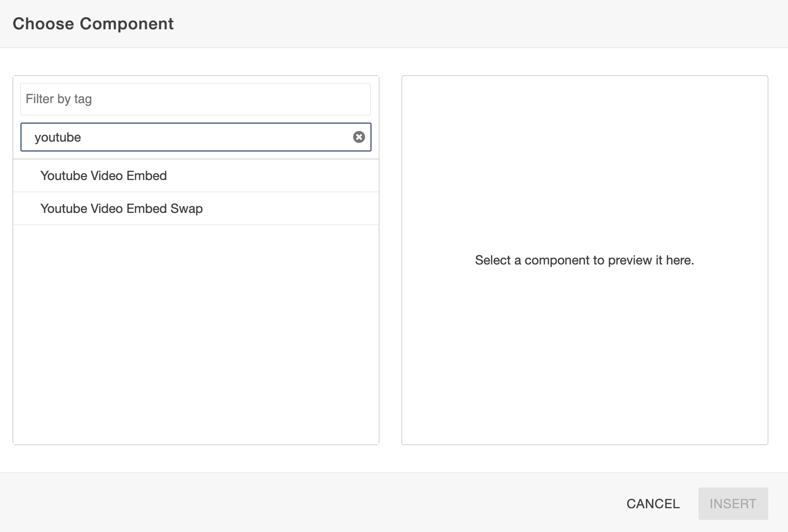
Task: Focus the youtube search input
Action: [x=195, y=137]
